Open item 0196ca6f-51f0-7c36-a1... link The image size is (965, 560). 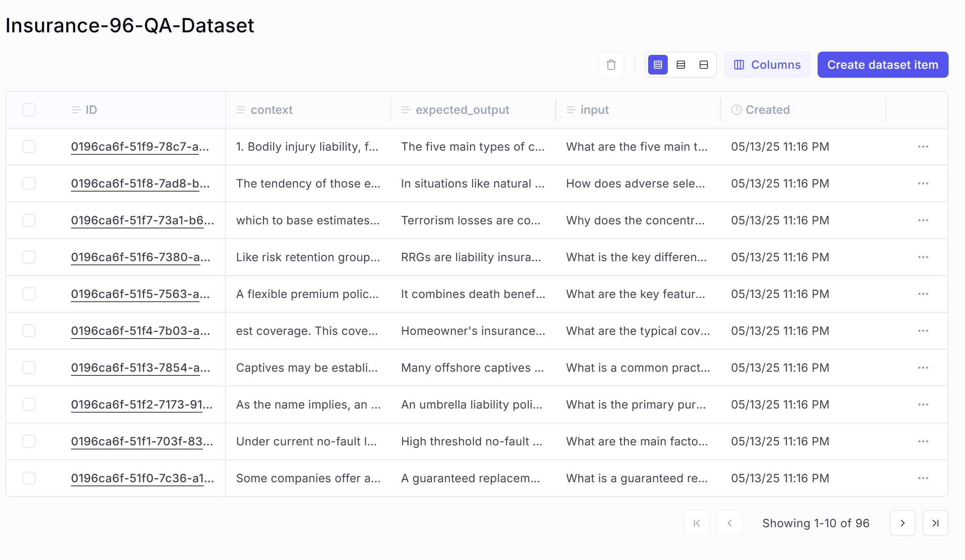pyautogui.click(x=142, y=478)
